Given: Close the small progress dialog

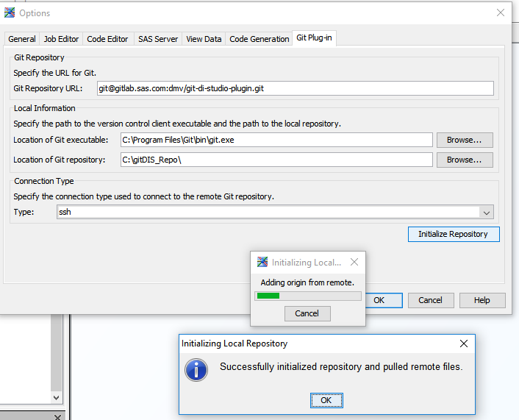Looking at the screenshot, I should [354, 262].
